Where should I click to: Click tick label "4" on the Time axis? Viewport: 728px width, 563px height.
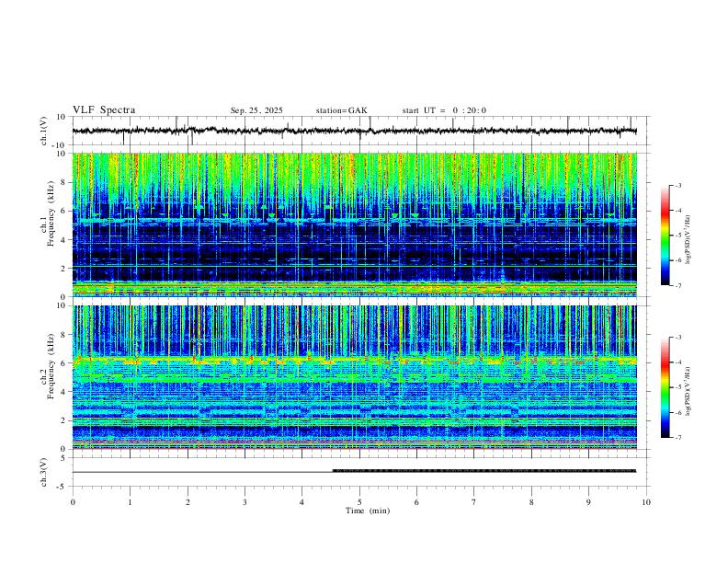pyautogui.click(x=301, y=502)
